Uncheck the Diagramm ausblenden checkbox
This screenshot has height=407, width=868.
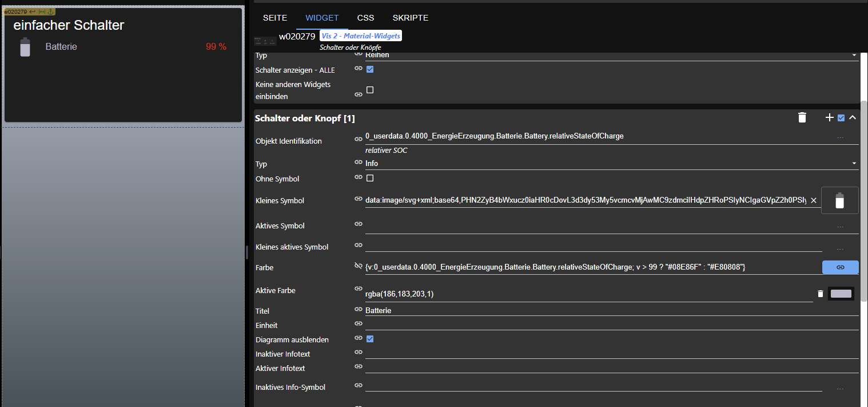tap(370, 339)
